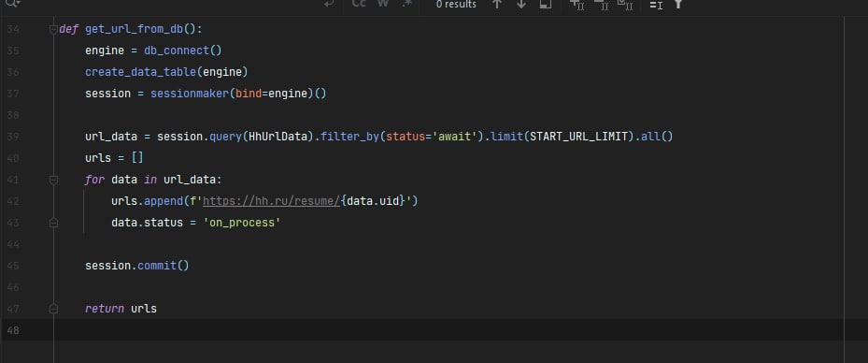Open the https://hh.ru/resume/ link in code

pos(272,201)
